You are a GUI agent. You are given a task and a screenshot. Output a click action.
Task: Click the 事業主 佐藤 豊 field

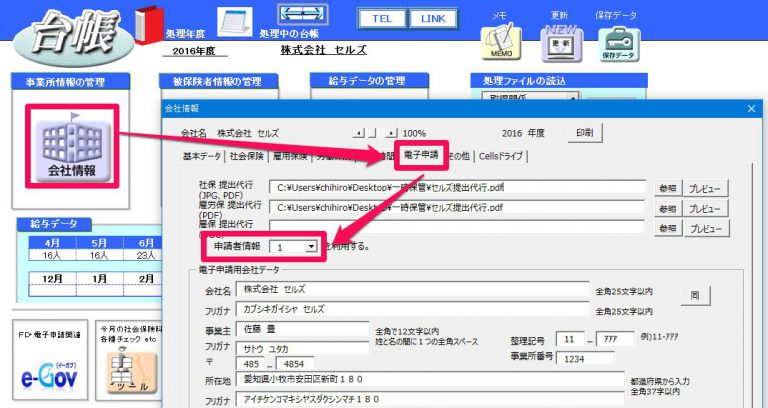302,329
